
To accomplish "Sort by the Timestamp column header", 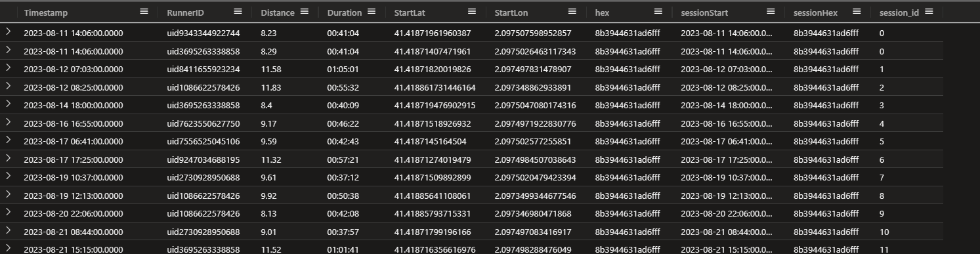I will click(x=45, y=12).
